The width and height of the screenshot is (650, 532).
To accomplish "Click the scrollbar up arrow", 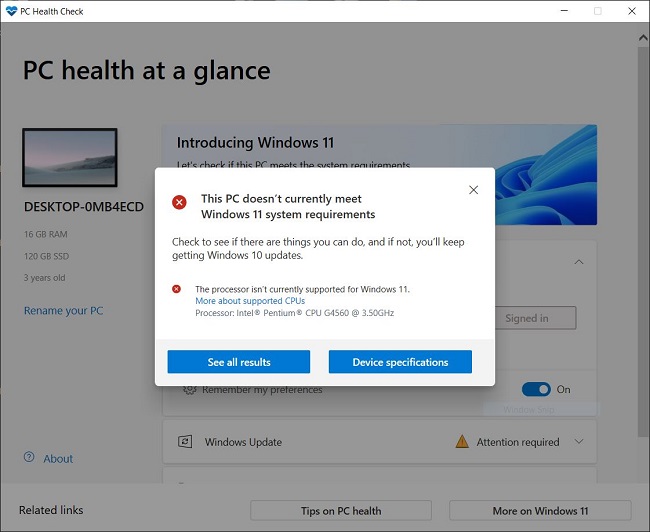I will (643, 38).
